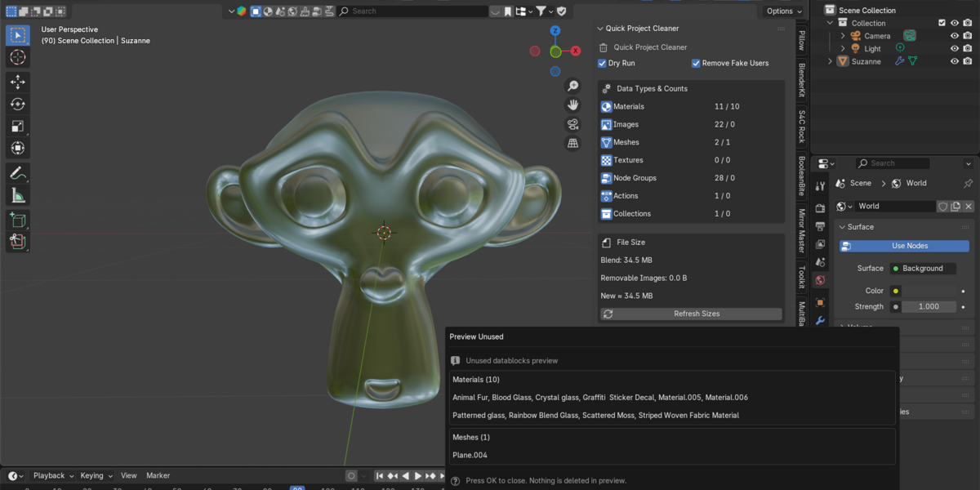
Task: Click the pan view hand icon
Action: pos(572,105)
